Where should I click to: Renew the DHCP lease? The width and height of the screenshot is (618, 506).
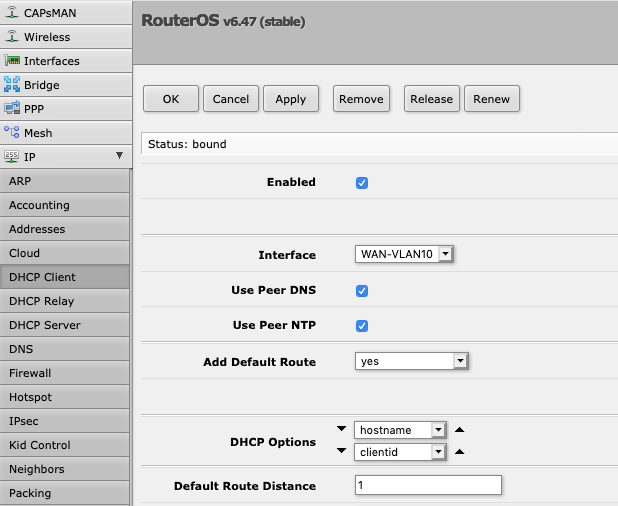[x=491, y=99]
